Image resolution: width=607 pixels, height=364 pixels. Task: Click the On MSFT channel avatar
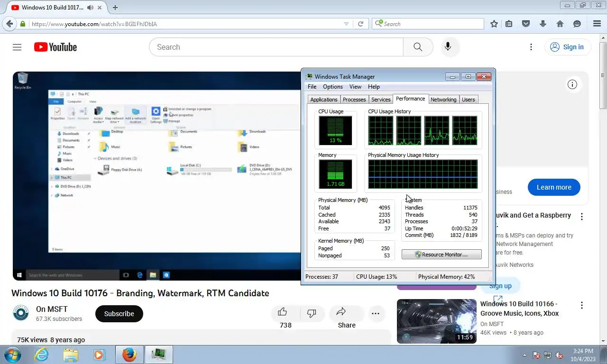pos(21,313)
